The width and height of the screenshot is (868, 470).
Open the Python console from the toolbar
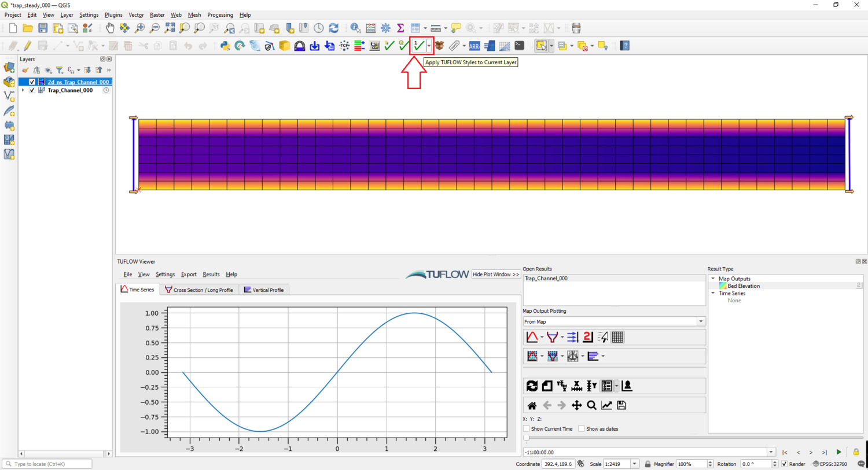[519, 46]
